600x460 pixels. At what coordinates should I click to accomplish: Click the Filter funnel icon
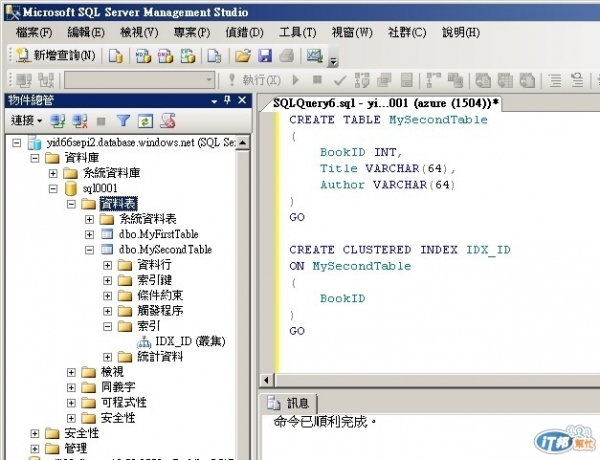123,121
